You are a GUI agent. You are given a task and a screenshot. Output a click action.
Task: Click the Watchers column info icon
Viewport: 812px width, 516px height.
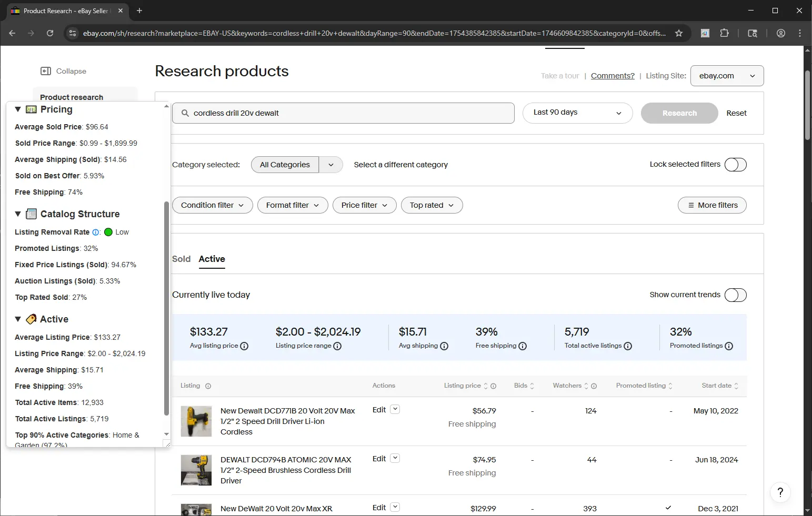click(x=594, y=386)
